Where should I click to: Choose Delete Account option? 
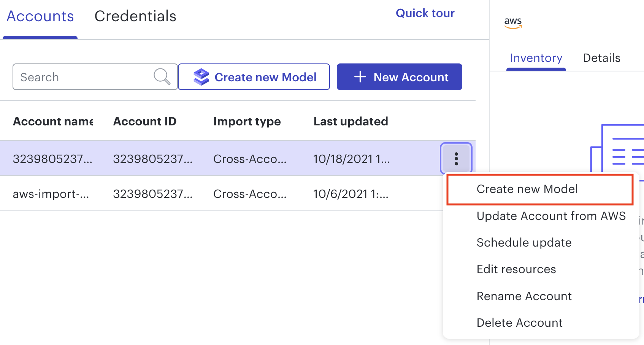click(x=519, y=322)
